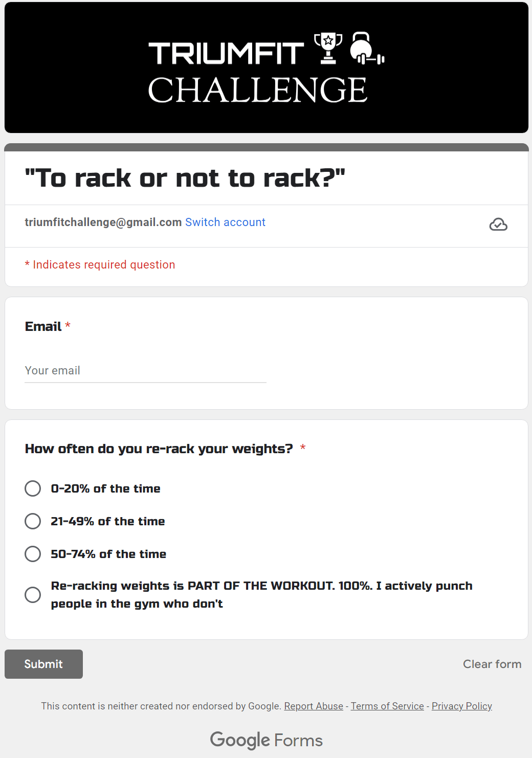Screen dimensions: 532x758
Task: Click the Email question label
Action: pos(43,326)
